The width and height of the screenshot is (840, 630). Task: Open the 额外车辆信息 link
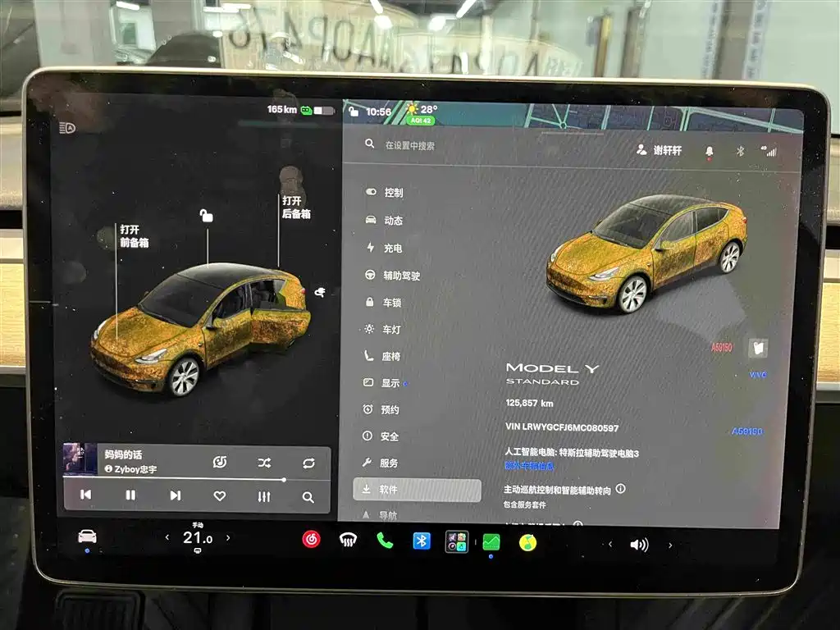pyautogui.click(x=529, y=466)
